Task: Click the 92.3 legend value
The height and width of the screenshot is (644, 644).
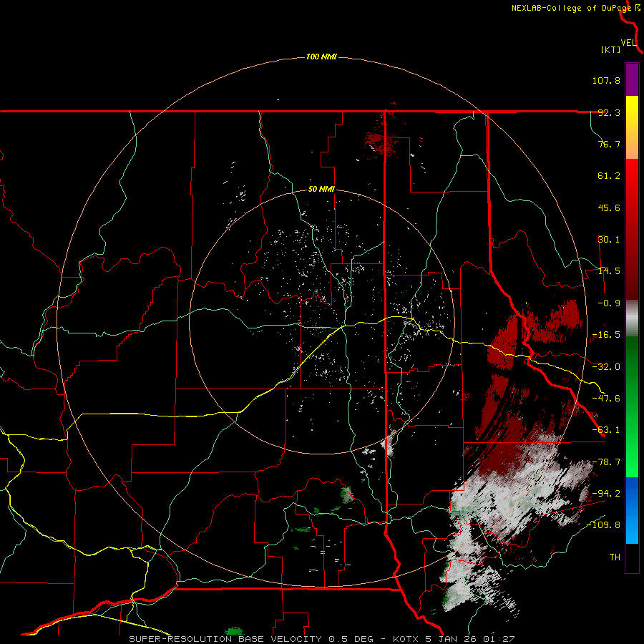Action: [x=609, y=112]
